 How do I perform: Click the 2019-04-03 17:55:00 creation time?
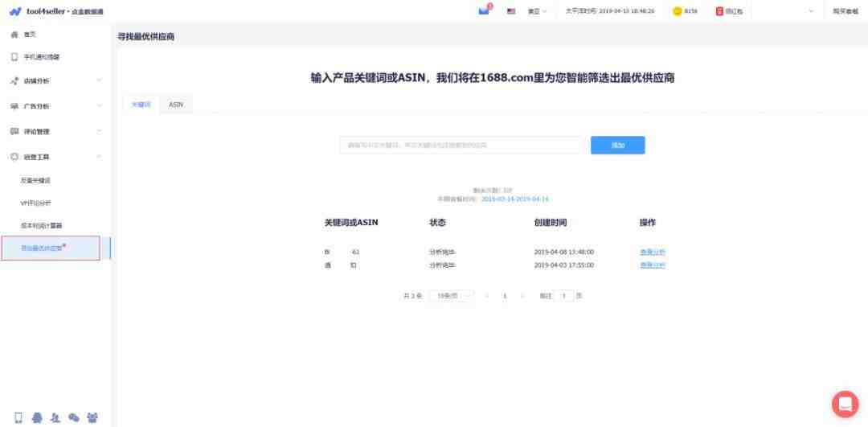coord(564,265)
